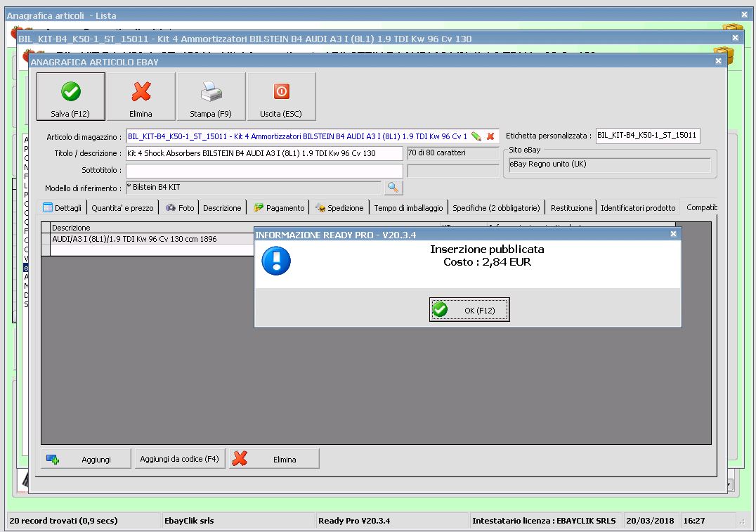Screen dimensions: 756x532
Task: Click the Aggiungi da codice (F4) button
Action: [x=179, y=459]
